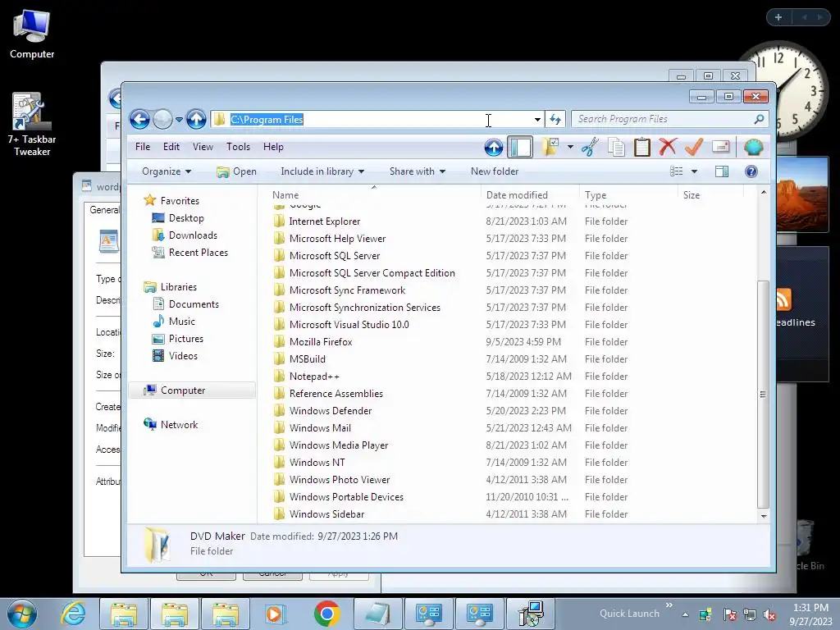Screen dimensions: 840x630
Task: Open Windows Media Player from taskbar
Action: (x=276, y=614)
